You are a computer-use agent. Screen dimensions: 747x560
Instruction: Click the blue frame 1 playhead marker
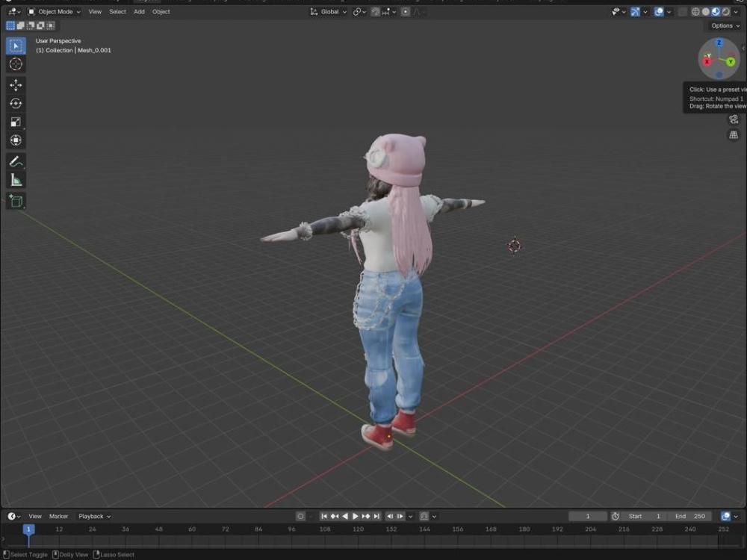[28, 529]
